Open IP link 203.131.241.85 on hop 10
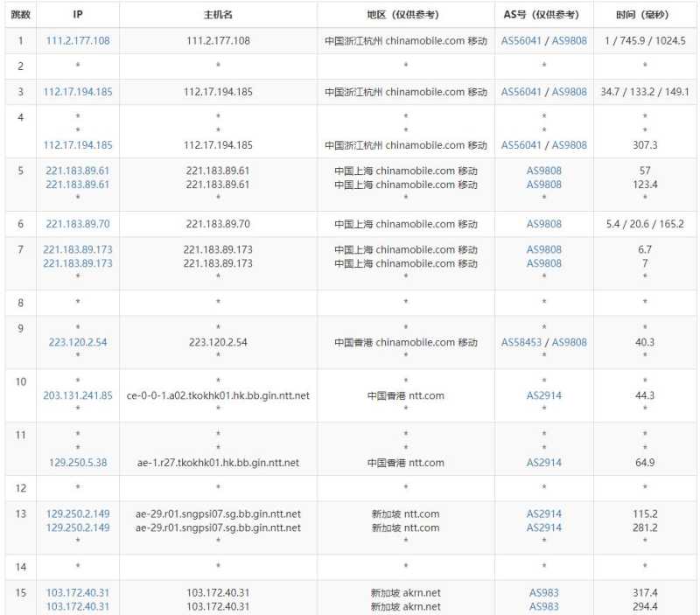This screenshot has width=700, height=615. pos(77,395)
